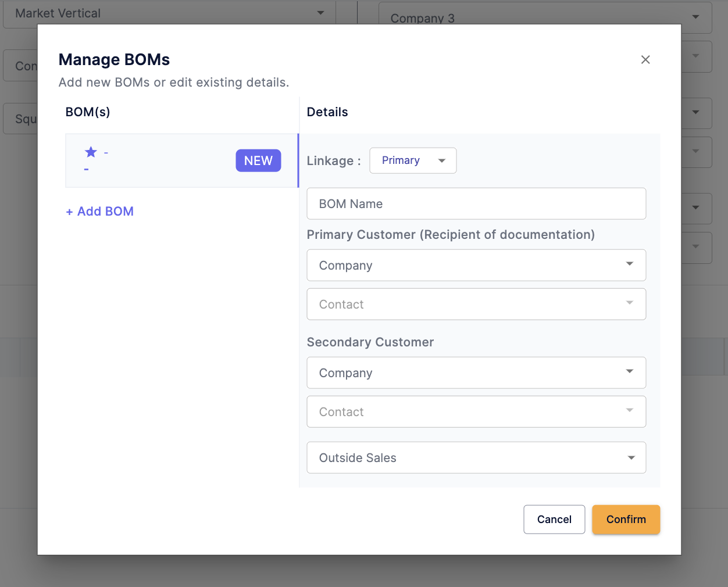Open the Market Vertical dropdown in the background
The height and width of the screenshot is (587, 728).
point(169,13)
